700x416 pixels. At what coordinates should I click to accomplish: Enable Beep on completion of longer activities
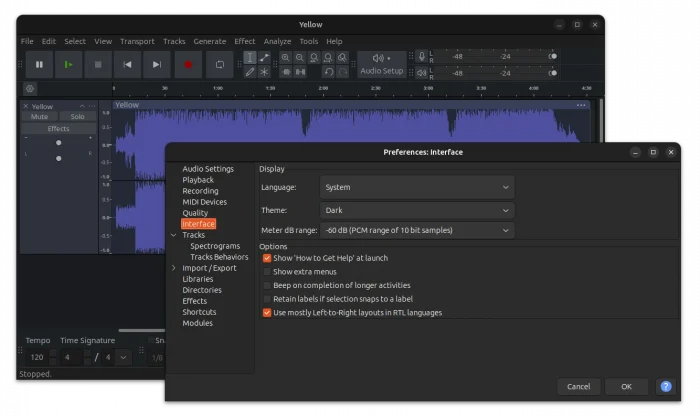point(267,285)
